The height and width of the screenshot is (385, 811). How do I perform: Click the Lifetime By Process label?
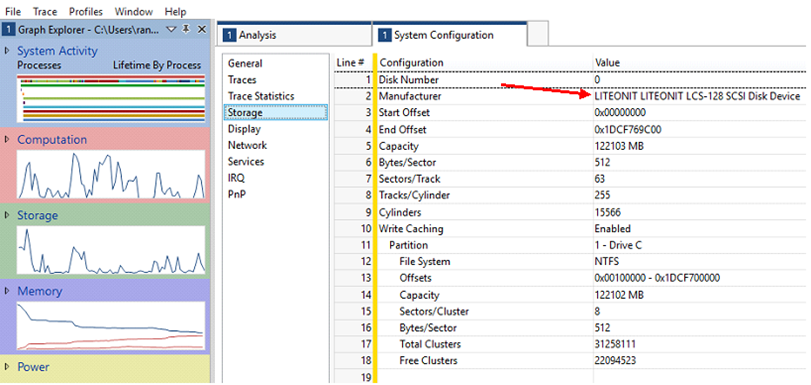click(x=157, y=66)
